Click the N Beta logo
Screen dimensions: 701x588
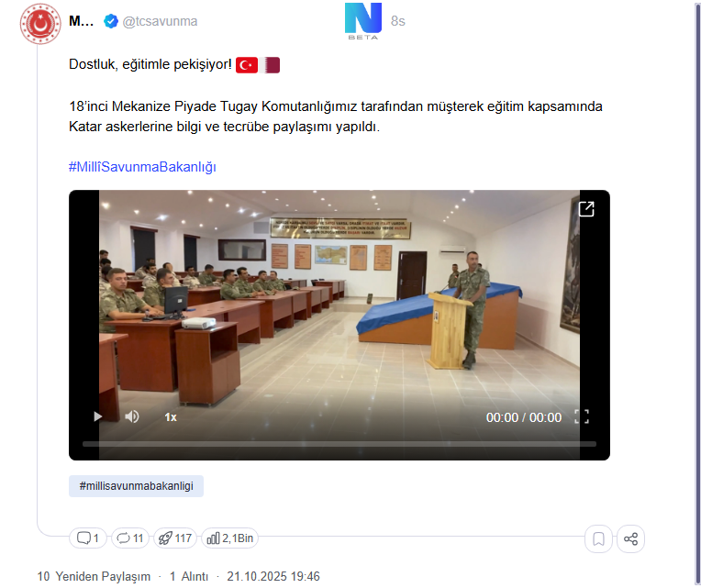coord(363,21)
